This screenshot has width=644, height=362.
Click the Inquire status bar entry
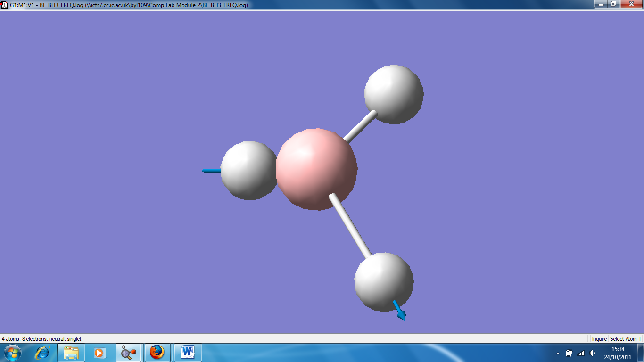coord(599,339)
